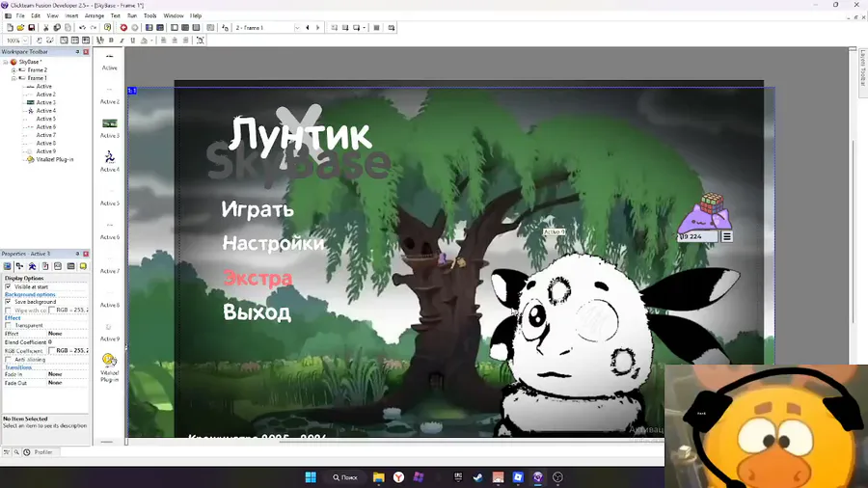Open the File menu
This screenshot has width=868, height=488.
[x=20, y=16]
